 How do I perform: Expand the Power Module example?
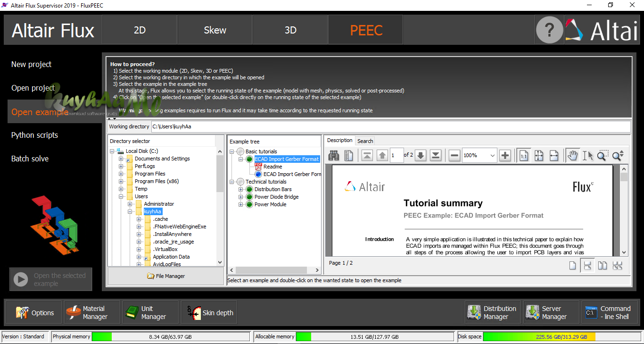241,204
